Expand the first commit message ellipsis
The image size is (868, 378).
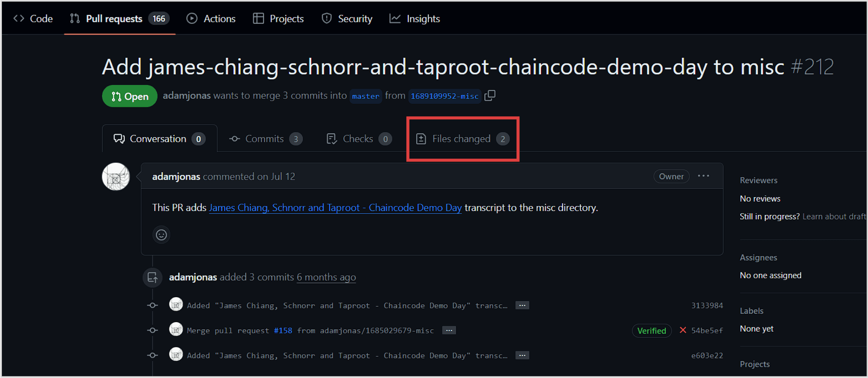(x=522, y=305)
